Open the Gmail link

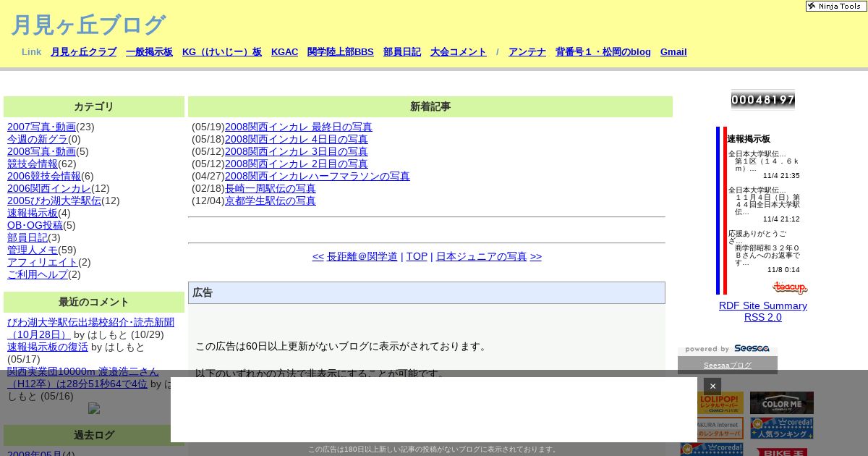[673, 52]
